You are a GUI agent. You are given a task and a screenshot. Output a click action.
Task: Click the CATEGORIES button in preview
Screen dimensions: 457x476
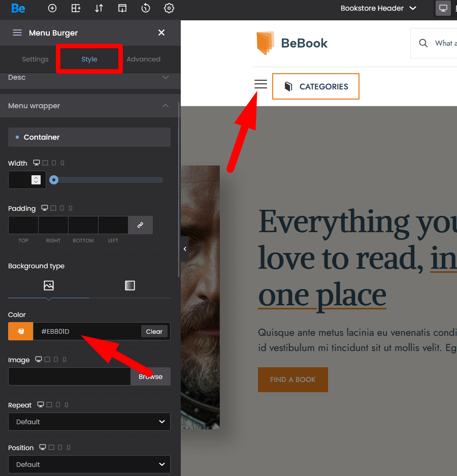click(x=316, y=86)
